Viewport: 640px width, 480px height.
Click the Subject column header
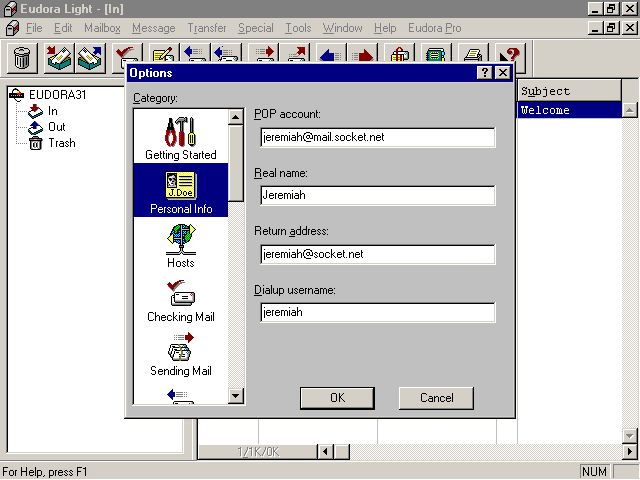[x=569, y=91]
